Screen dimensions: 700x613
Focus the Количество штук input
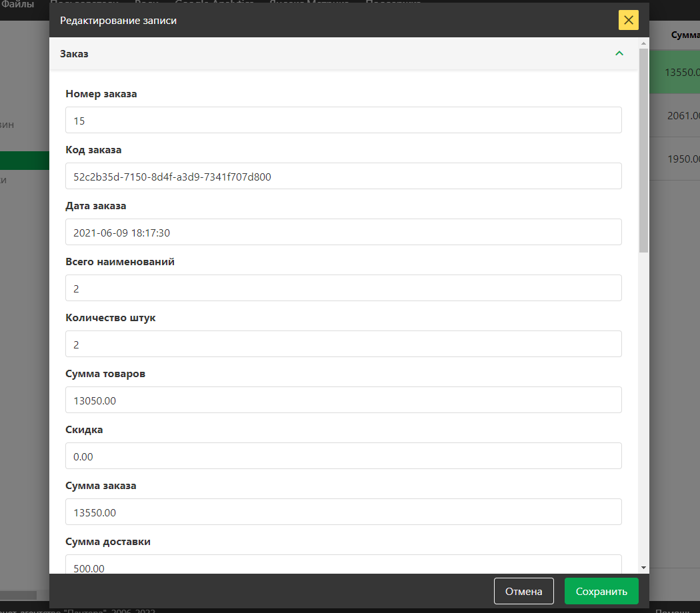click(x=343, y=344)
